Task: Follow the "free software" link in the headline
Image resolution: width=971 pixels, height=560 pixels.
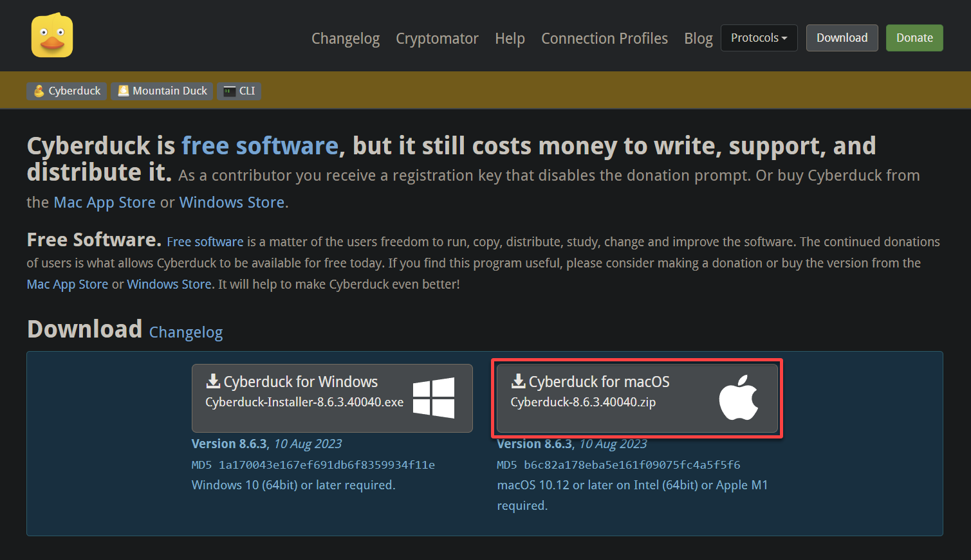Action: pos(260,146)
